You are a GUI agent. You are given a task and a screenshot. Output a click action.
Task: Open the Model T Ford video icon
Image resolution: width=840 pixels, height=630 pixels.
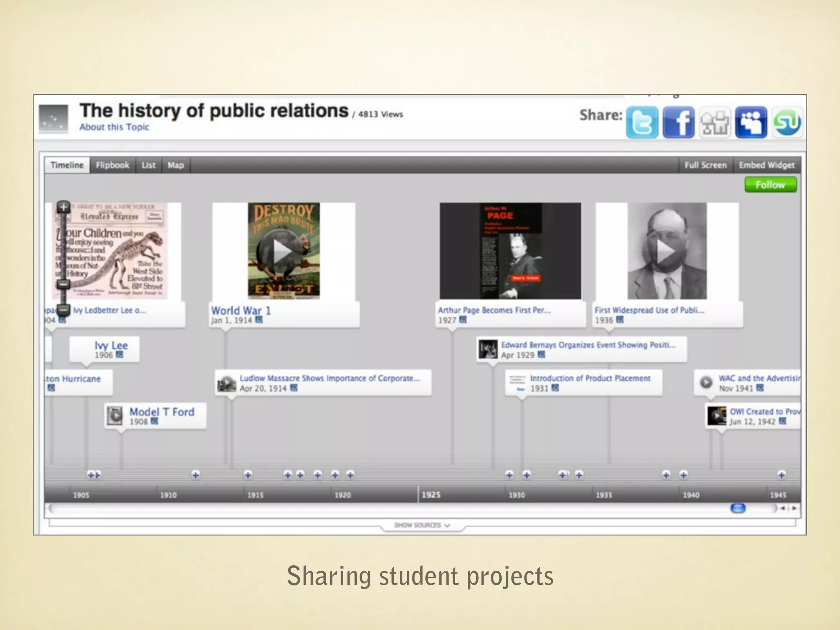tap(115, 415)
